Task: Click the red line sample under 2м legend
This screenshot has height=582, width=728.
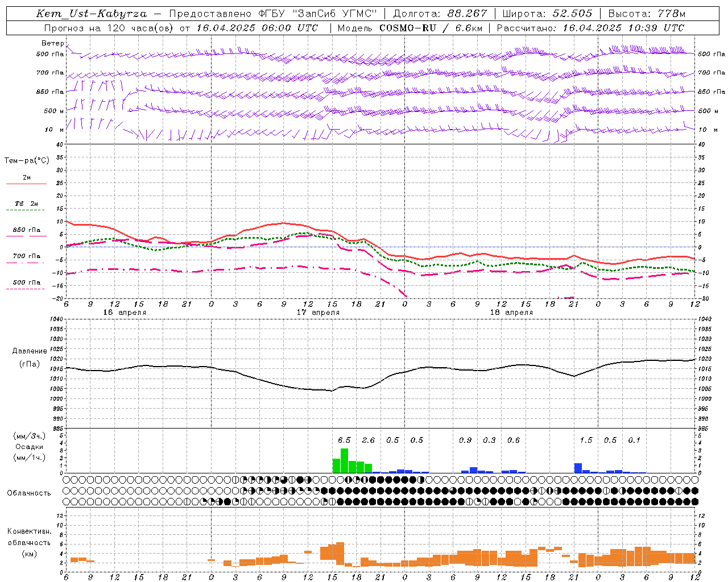Action: (26, 184)
